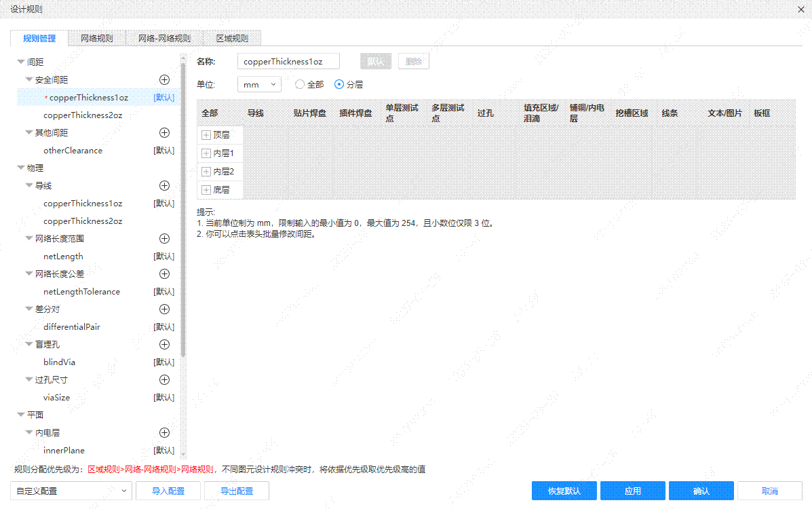Screen dimensions: 812x509
Task: Expand the 顶层 layer row
Action: point(206,134)
